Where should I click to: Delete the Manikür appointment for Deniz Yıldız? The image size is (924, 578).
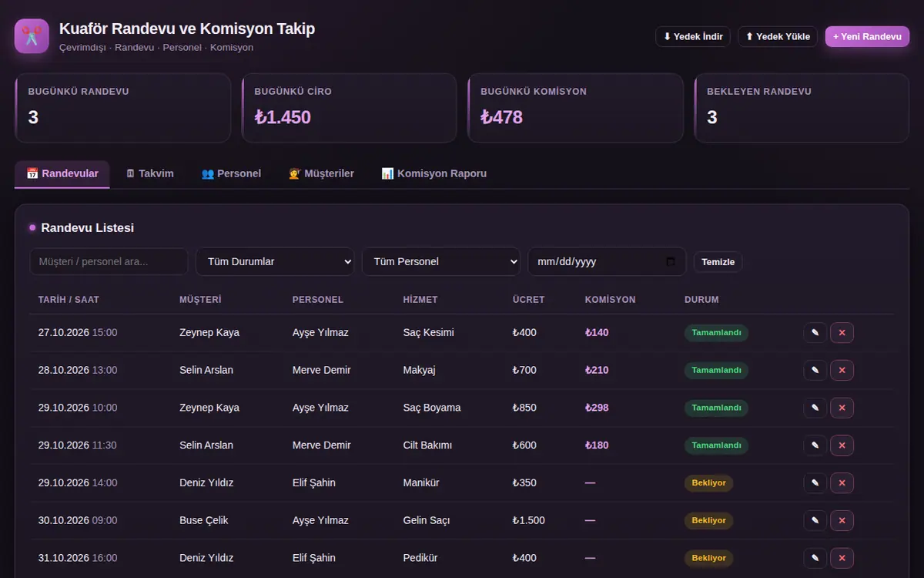point(842,483)
